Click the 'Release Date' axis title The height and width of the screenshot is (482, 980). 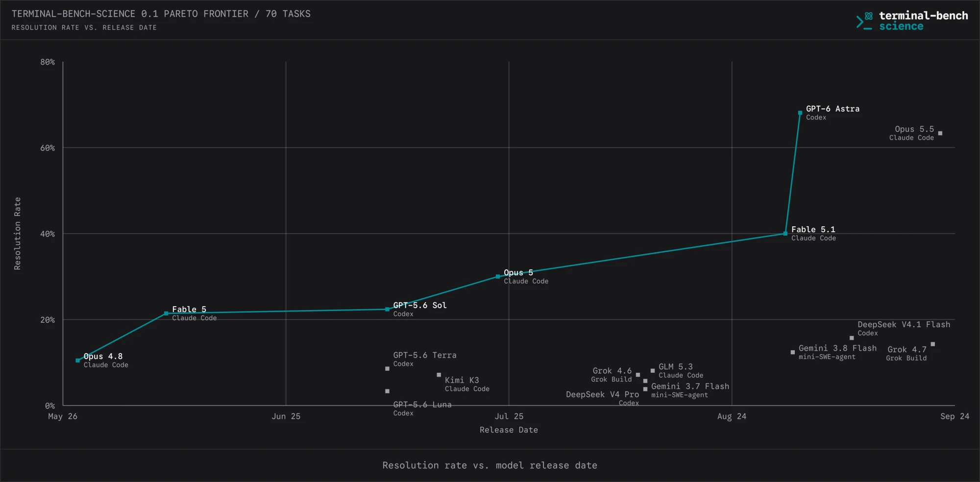pyautogui.click(x=509, y=430)
